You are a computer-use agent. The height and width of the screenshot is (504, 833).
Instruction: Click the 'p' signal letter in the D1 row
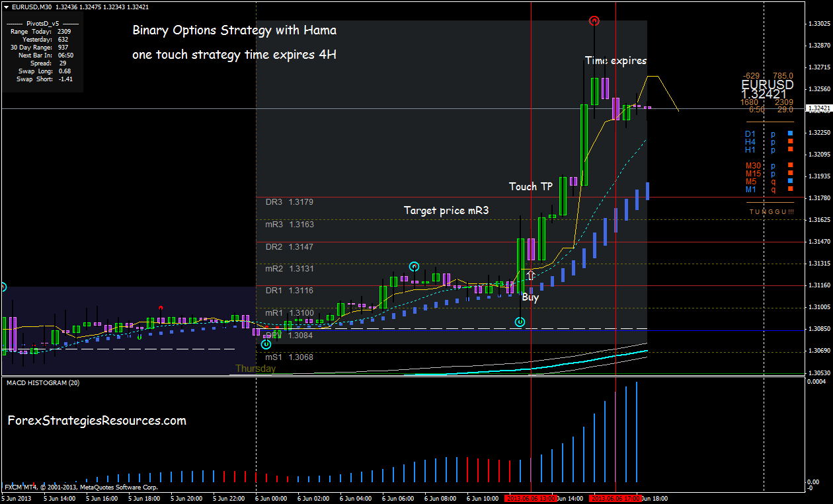[x=773, y=134]
